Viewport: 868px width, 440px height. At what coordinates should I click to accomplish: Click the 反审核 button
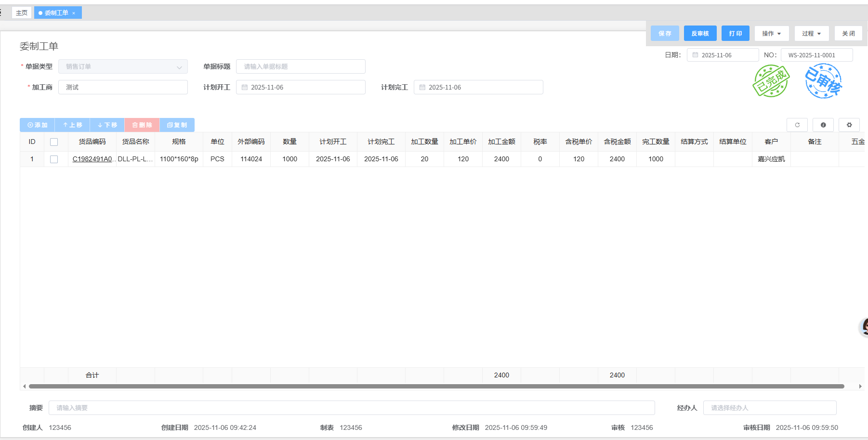click(700, 34)
